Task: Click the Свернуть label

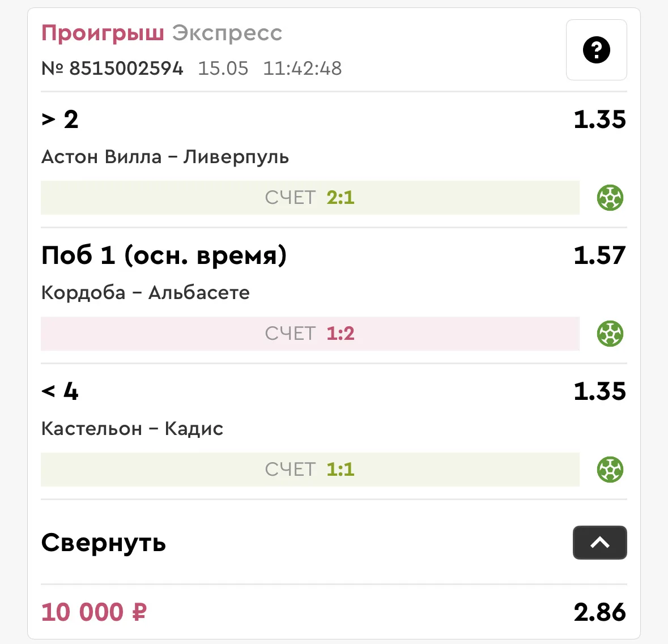Action: pos(104,543)
